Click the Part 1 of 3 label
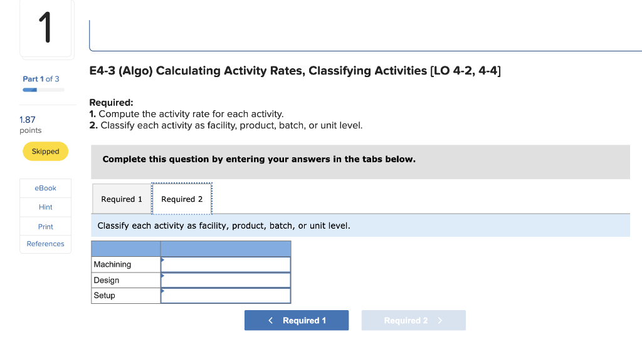Image resolution: width=642 pixels, height=364 pixels. 40,79
